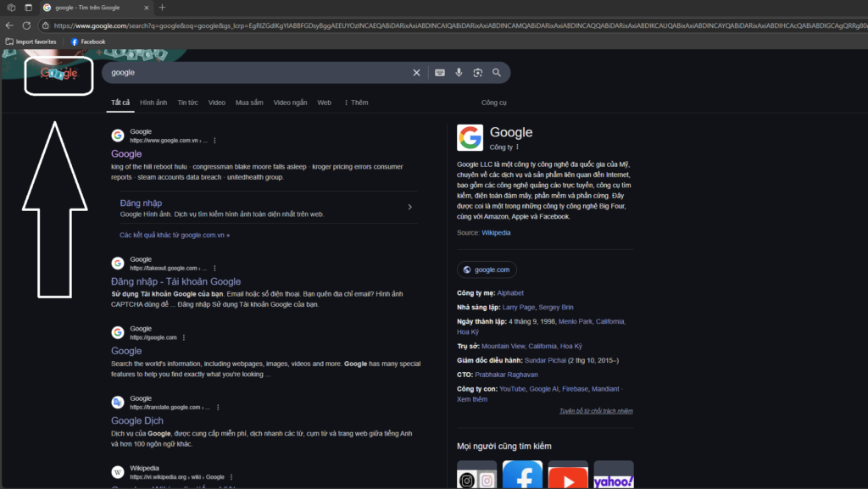This screenshot has width=868, height=489.
Task: Switch to the Tin tức tab
Action: (x=187, y=103)
